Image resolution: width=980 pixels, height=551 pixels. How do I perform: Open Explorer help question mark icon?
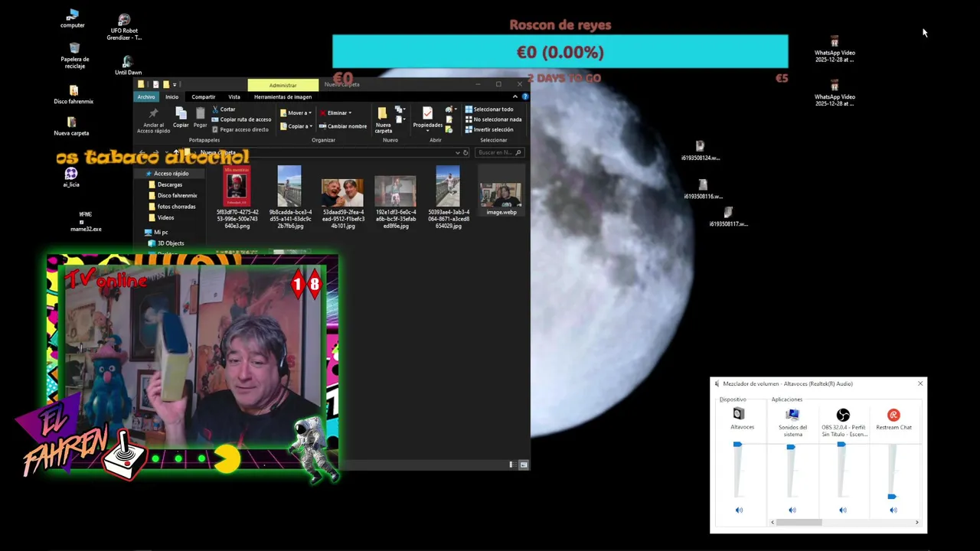pyautogui.click(x=525, y=97)
